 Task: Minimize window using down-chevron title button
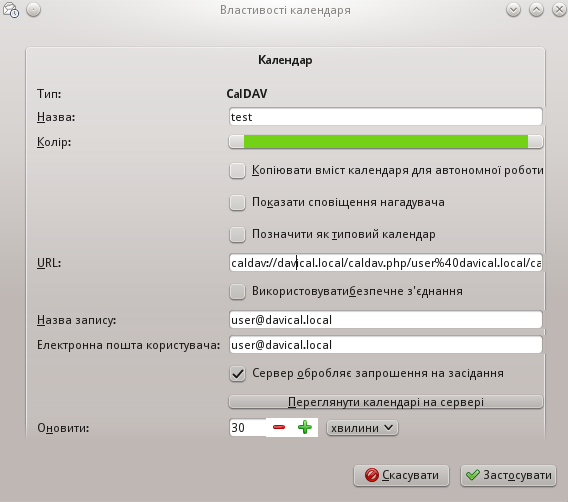pos(513,10)
